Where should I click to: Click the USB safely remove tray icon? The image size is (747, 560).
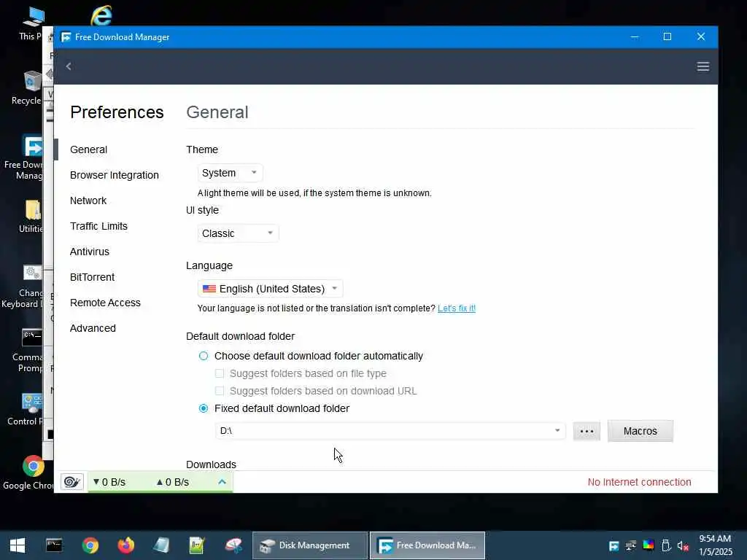click(666, 545)
